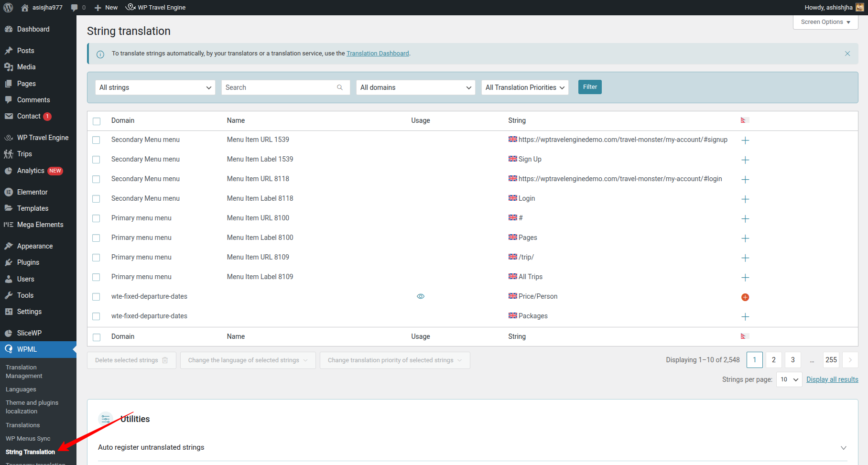Click the Utilities sliders icon
868x465 pixels.
click(x=106, y=419)
